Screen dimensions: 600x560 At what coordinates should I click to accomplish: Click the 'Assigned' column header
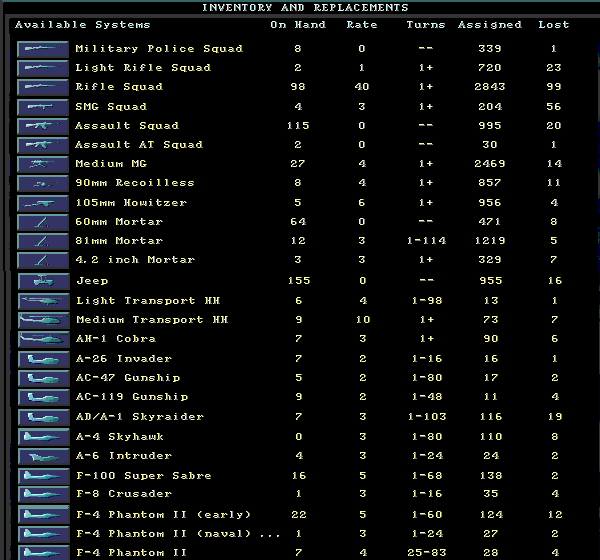tap(490, 25)
